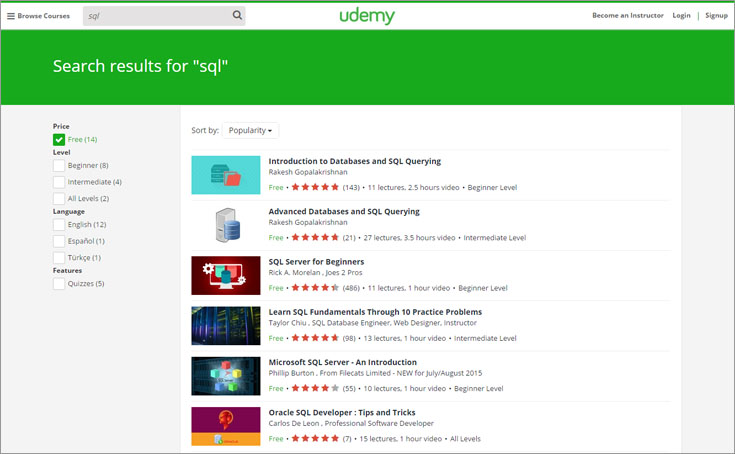Click '27 lectures, 3.5 hours video' text

(409, 238)
